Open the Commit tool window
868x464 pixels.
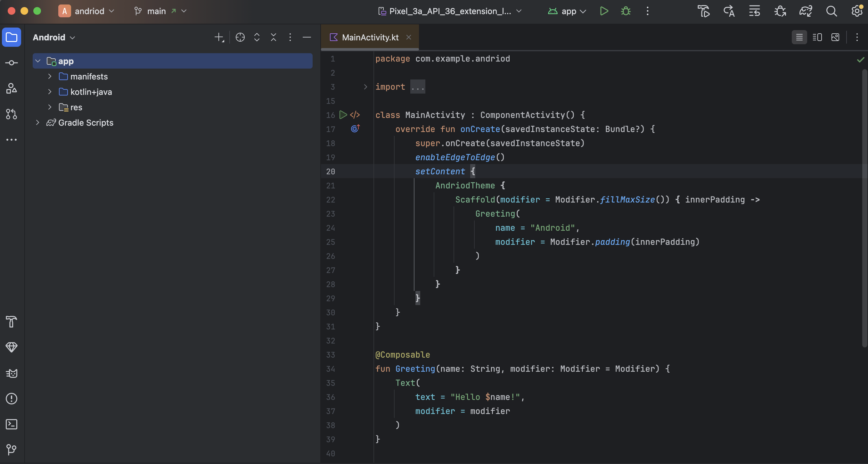pos(12,63)
